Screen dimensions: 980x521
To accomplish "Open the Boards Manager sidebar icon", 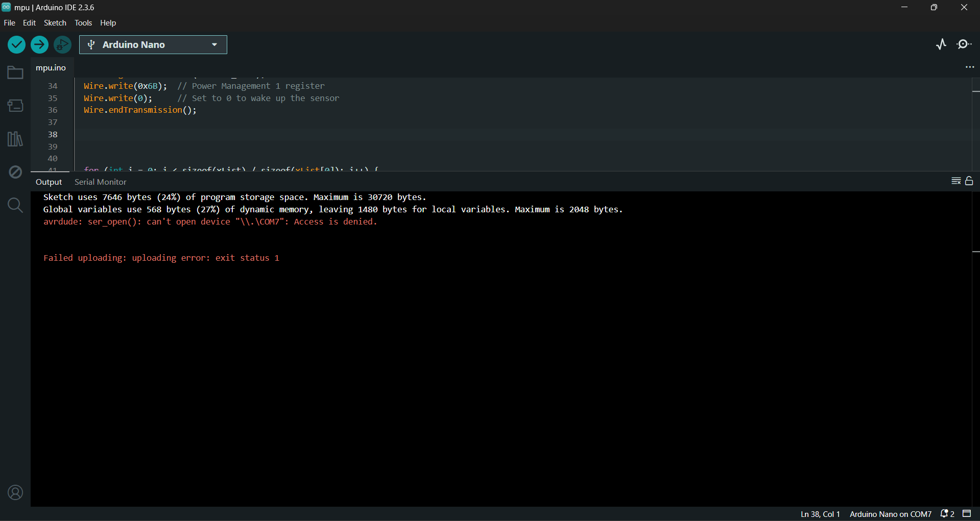I will coord(15,106).
